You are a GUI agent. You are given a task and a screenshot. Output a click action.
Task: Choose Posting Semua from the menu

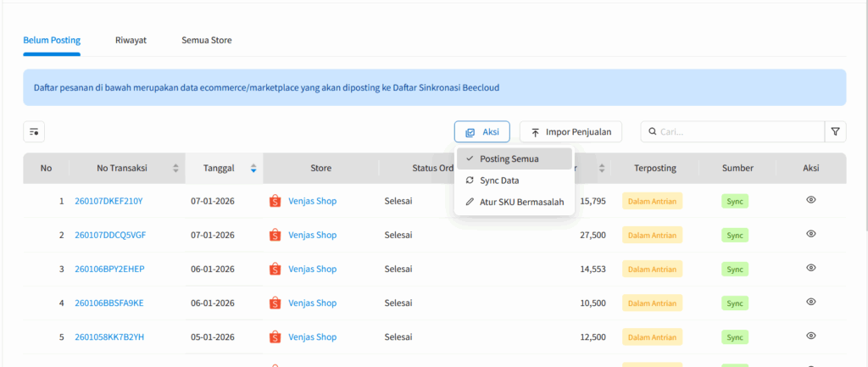515,158
